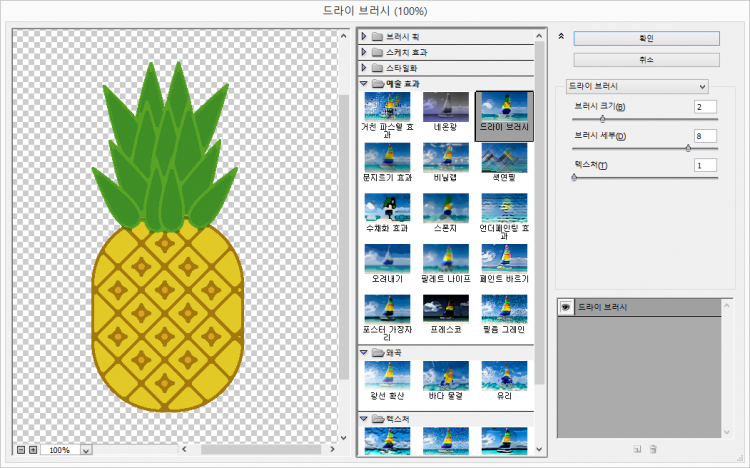Click the 취소 button
Viewport: 750px width, 468px height.
[646, 59]
